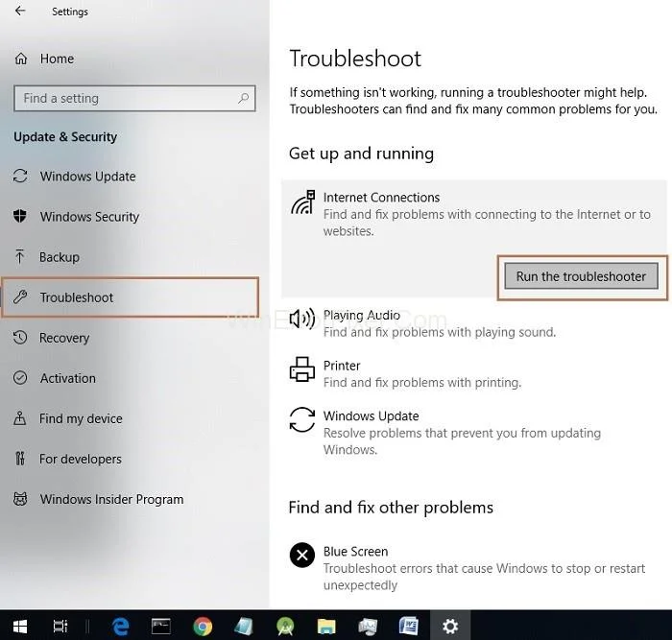Click the Internet Connections wifi icon

click(303, 202)
